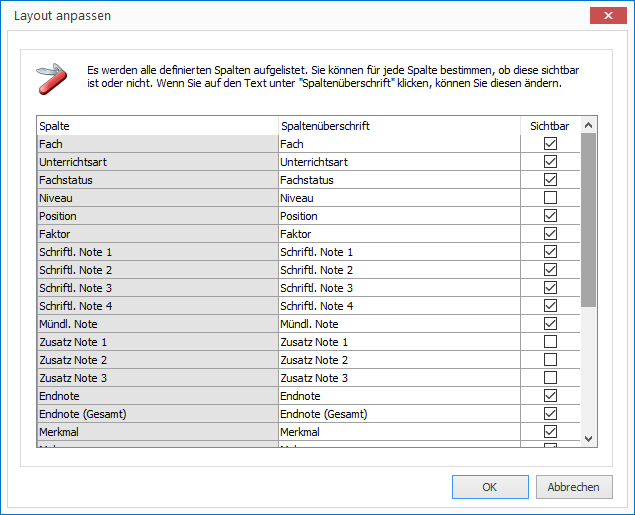Click the Faktor heading text field

pyautogui.click(x=399, y=234)
